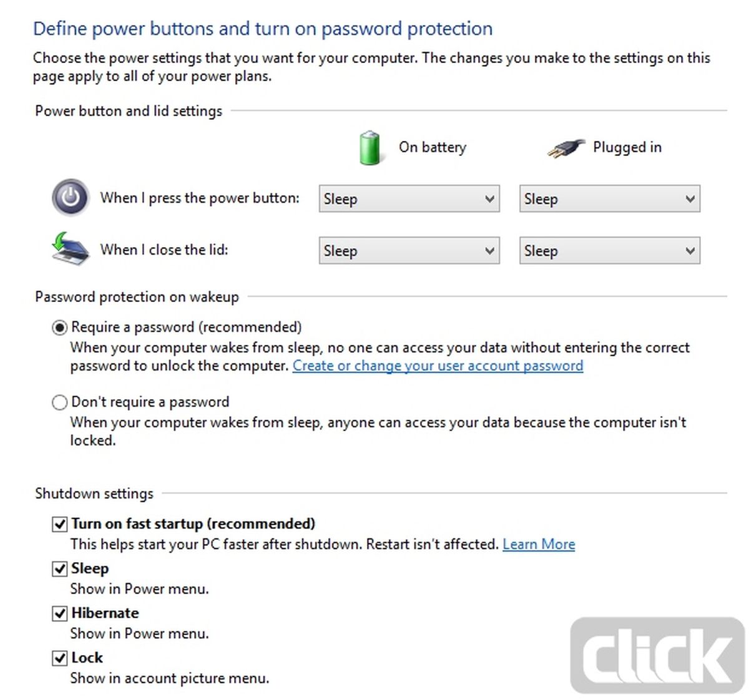Click the Hibernate label text
This screenshot has height=700, width=749.
(x=105, y=613)
